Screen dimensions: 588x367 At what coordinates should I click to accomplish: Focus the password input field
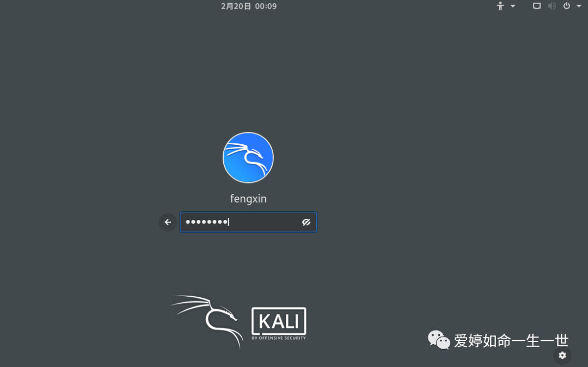pos(248,222)
